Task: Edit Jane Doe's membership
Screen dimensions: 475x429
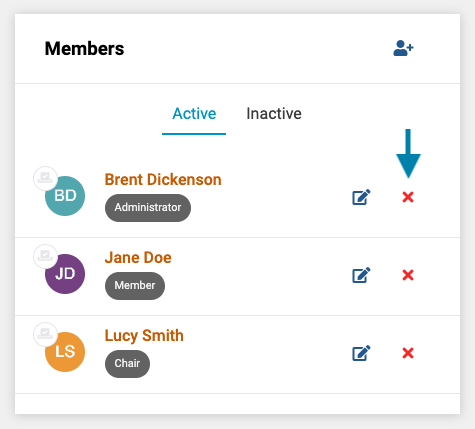Action: [x=361, y=275]
